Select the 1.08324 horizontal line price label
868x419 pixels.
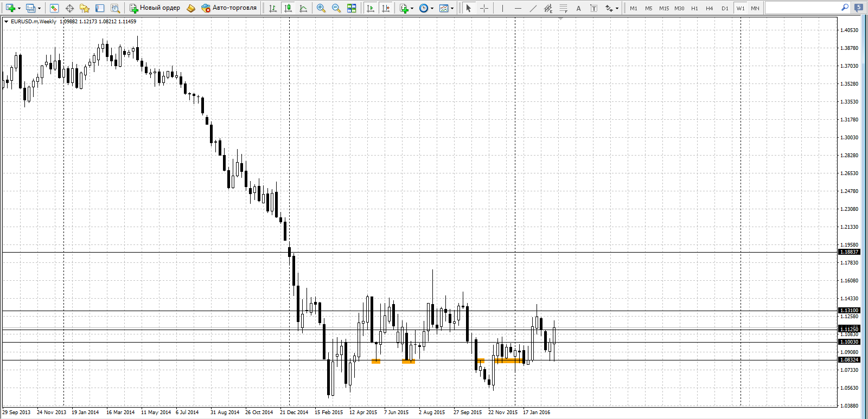click(850, 360)
